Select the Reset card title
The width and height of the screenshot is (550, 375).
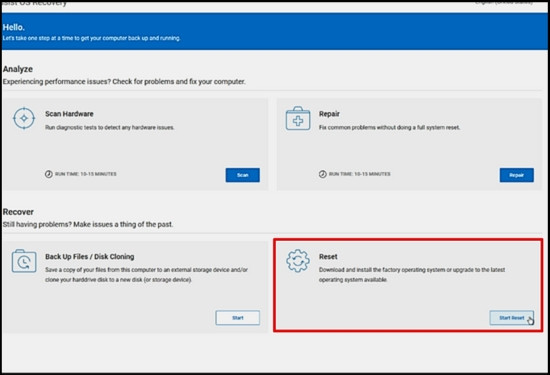tap(328, 257)
